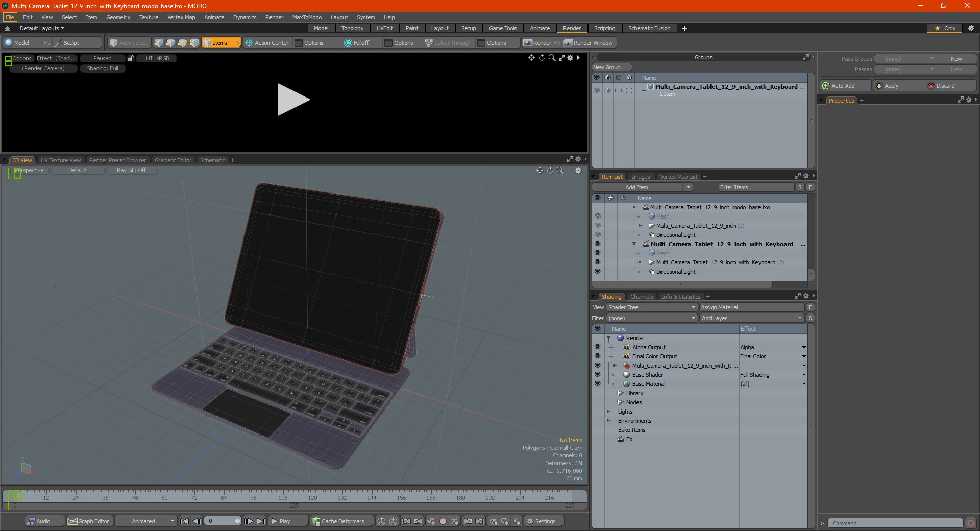Image resolution: width=980 pixels, height=531 pixels.
Task: Click the New pass group button
Action: click(956, 59)
